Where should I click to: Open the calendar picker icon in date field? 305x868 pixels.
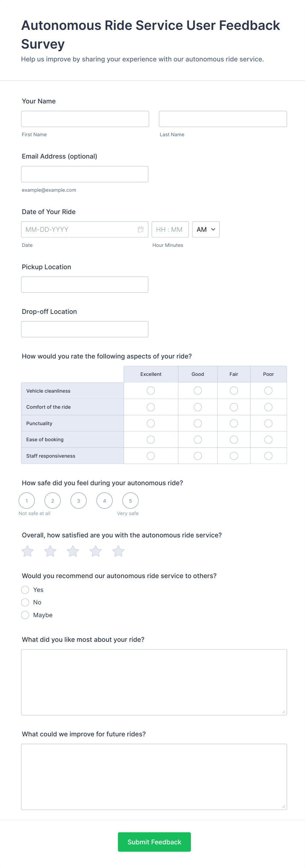tap(140, 229)
